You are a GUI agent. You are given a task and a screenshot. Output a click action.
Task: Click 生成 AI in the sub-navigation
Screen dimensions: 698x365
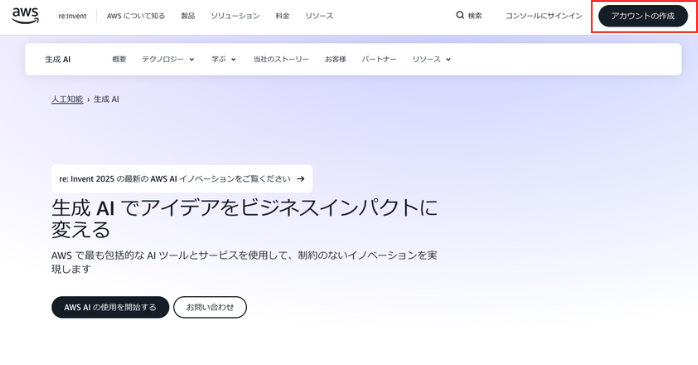coord(58,59)
